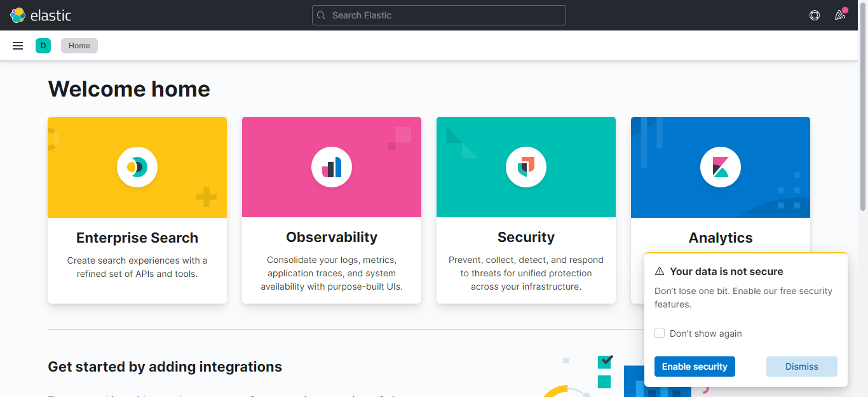Viewport: 868px width, 397px height.
Task: Click the Enterprise Search yellow banner
Action: coord(137,167)
